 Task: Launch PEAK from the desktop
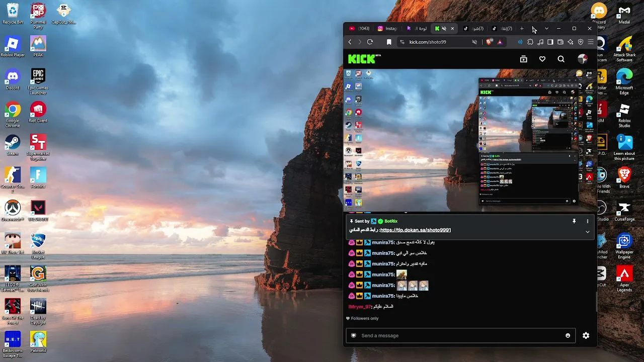pos(38,46)
